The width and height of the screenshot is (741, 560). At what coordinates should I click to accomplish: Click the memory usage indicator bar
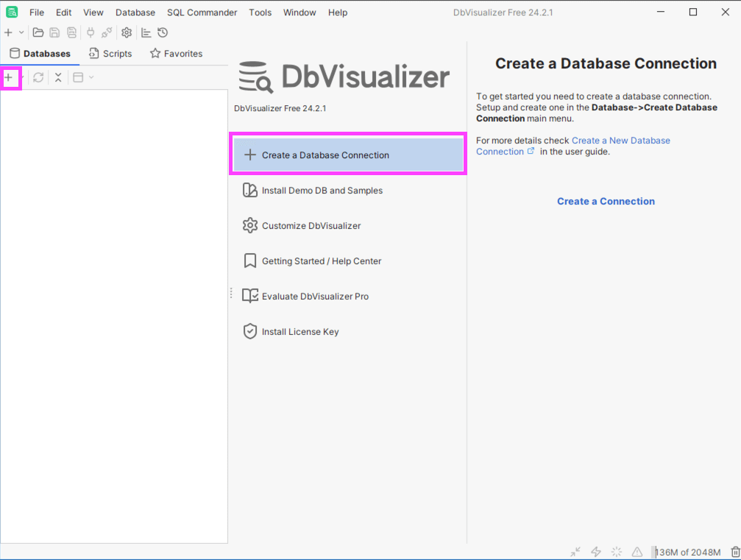(x=687, y=552)
